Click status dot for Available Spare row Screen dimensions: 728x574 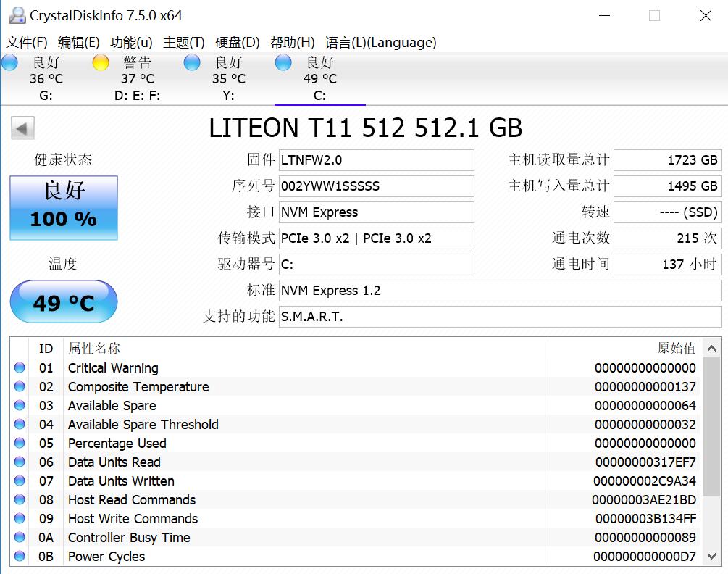(x=20, y=405)
